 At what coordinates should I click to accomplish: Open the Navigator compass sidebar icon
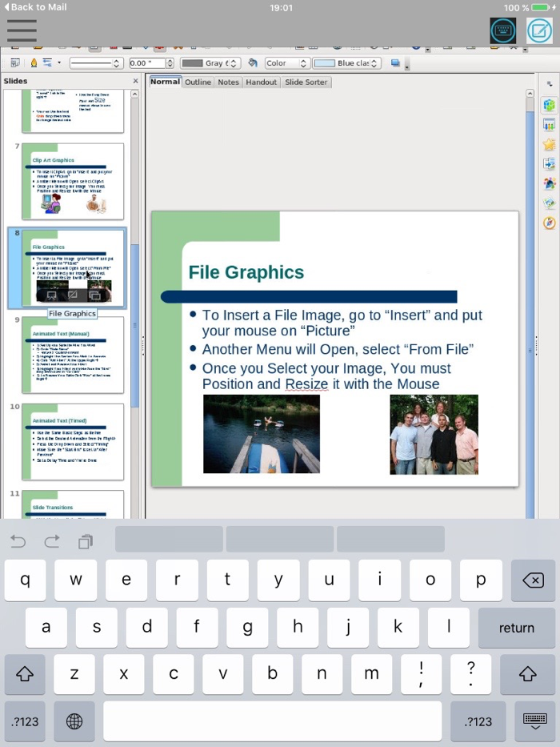tap(549, 223)
